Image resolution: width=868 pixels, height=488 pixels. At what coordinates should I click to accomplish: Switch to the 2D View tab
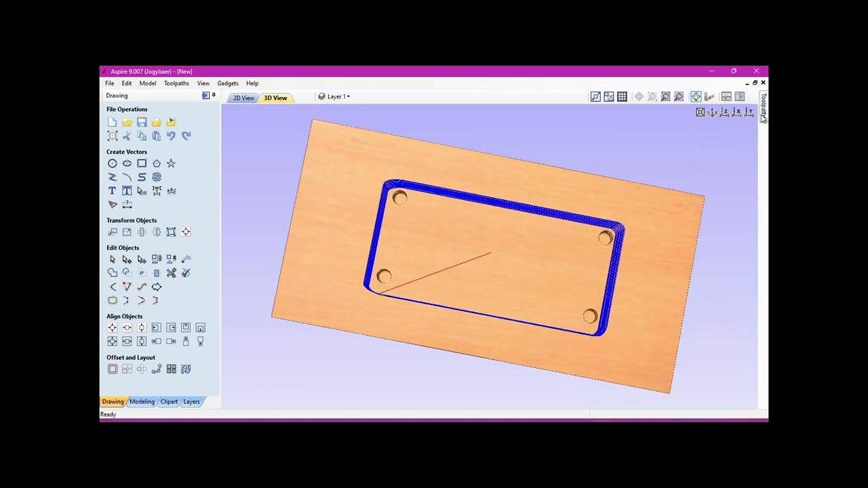coord(243,98)
